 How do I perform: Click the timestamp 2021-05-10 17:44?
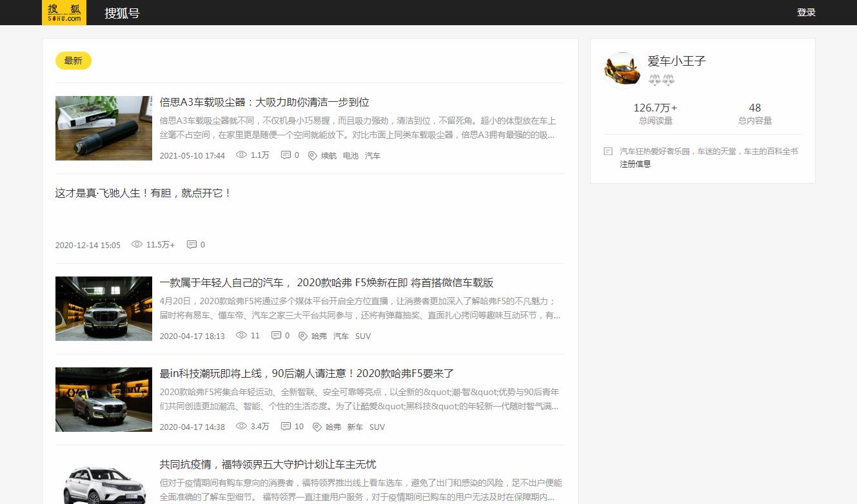[x=192, y=155]
